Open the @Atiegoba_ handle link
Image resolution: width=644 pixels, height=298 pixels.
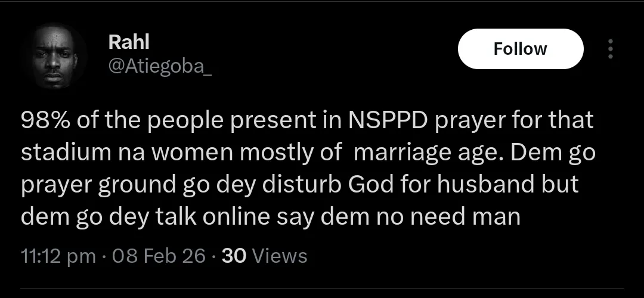(160, 67)
